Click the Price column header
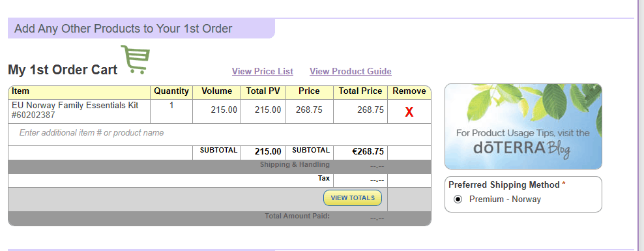644x251 pixels. (x=309, y=92)
